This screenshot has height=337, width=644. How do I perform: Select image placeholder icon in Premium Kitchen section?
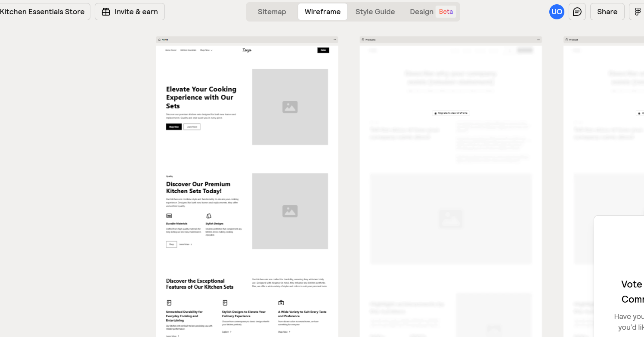tap(290, 211)
